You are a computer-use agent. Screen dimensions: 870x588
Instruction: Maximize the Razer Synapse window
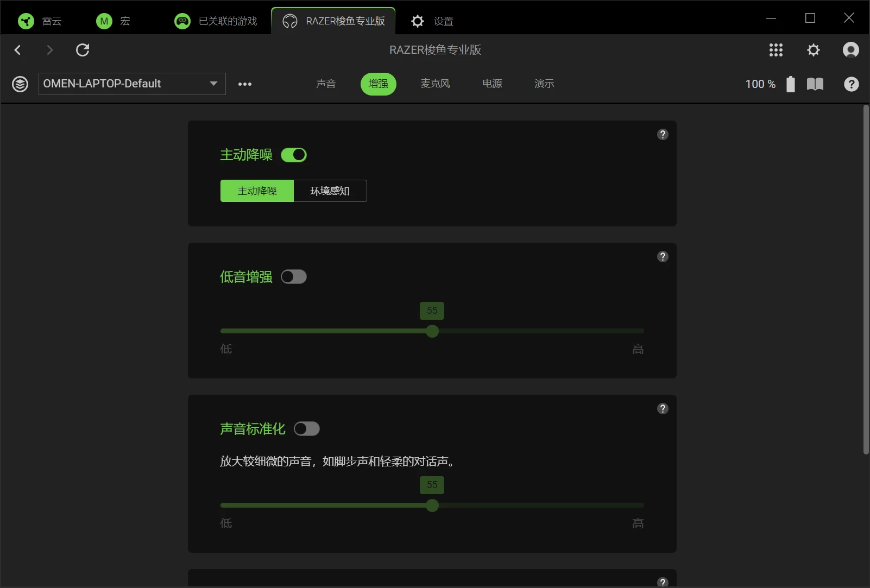coord(810,18)
